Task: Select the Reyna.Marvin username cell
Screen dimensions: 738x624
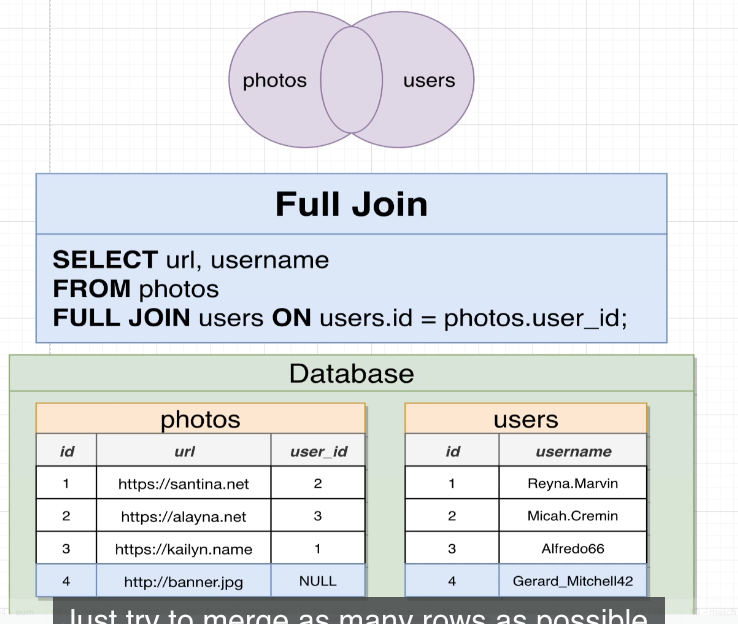Action: tap(573, 484)
